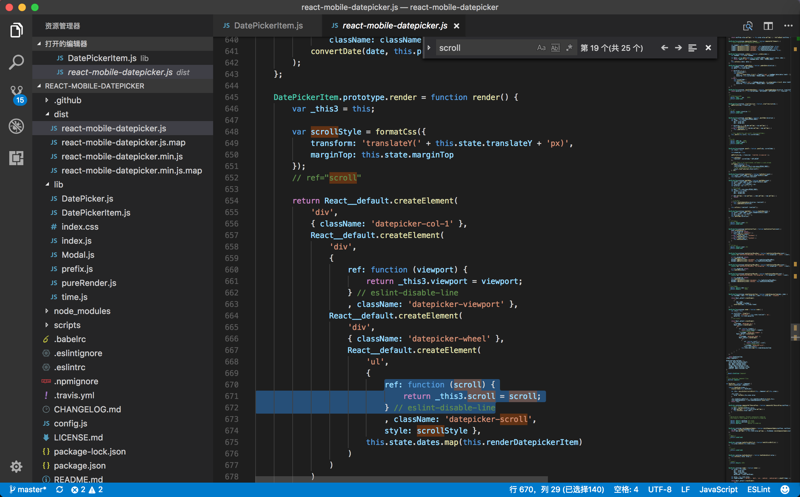This screenshot has height=497, width=800.
Task: Open the Search view in activity bar
Action: (x=16, y=63)
